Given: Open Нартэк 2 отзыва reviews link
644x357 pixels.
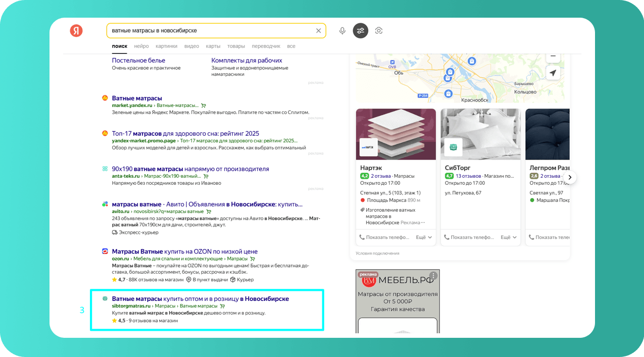Looking at the screenshot, I should tap(380, 176).
